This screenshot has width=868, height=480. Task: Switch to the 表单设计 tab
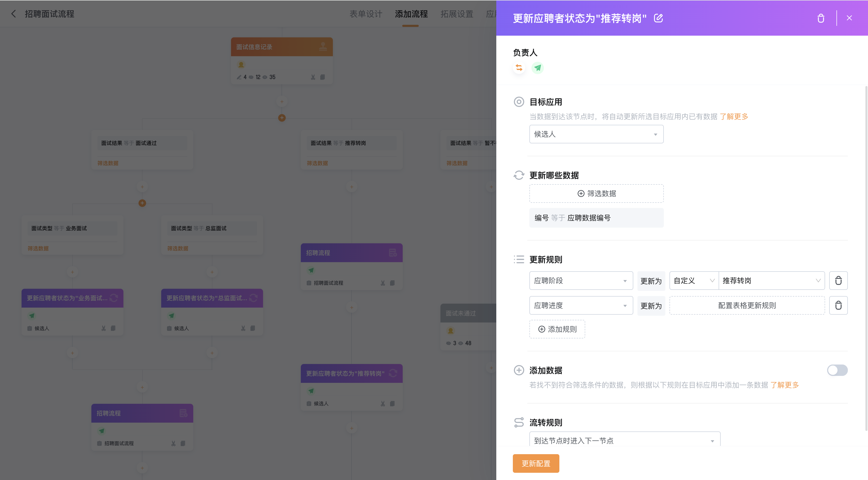(366, 14)
